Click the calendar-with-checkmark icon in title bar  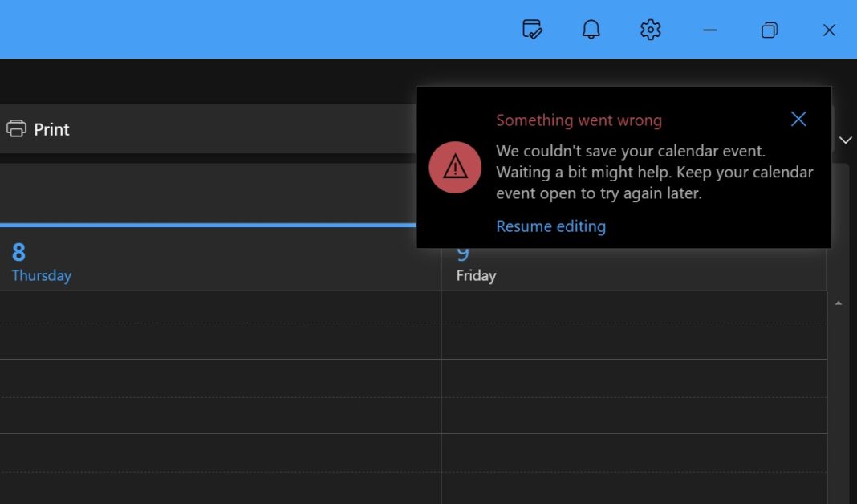tap(533, 30)
